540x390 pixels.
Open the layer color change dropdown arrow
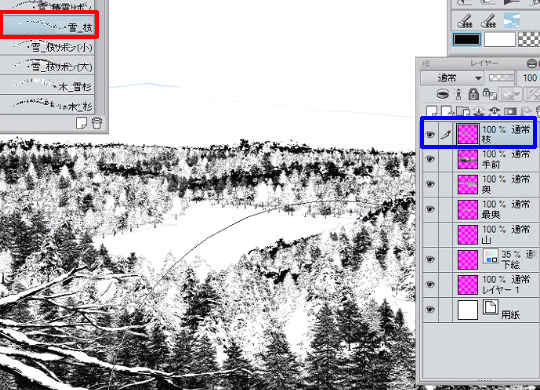510,94
